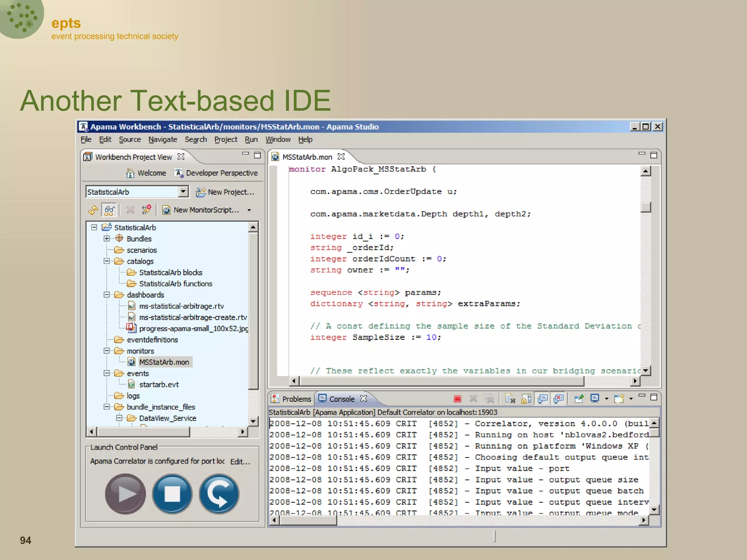Image resolution: width=747 pixels, height=560 pixels.
Task: Toggle the Scroll Lock console icon
Action: tap(526, 398)
